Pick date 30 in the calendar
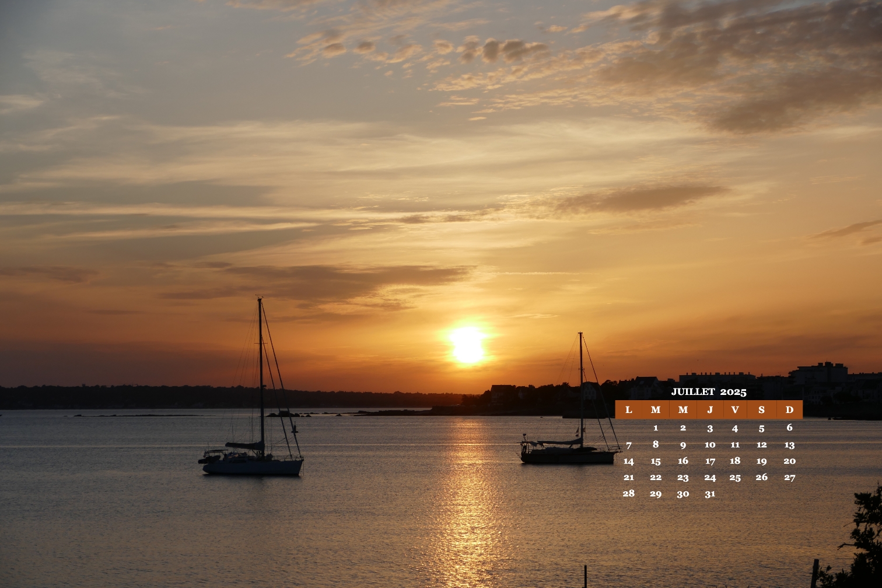 point(682,494)
